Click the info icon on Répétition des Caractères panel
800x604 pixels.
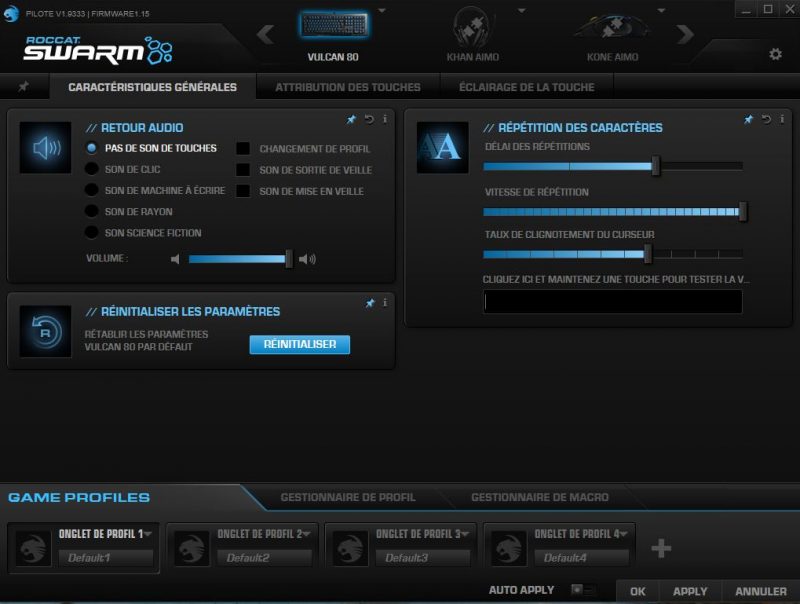[781, 117]
